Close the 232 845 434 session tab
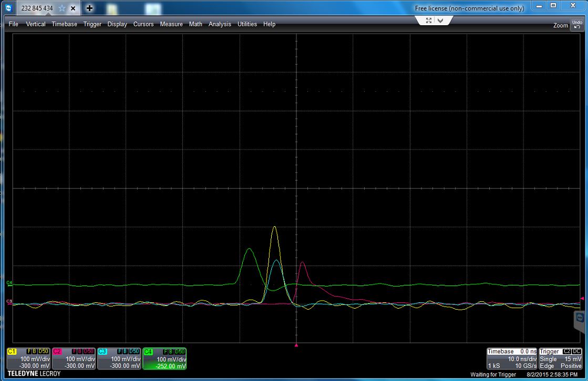Screen dimensions: 588x381 point(73,8)
